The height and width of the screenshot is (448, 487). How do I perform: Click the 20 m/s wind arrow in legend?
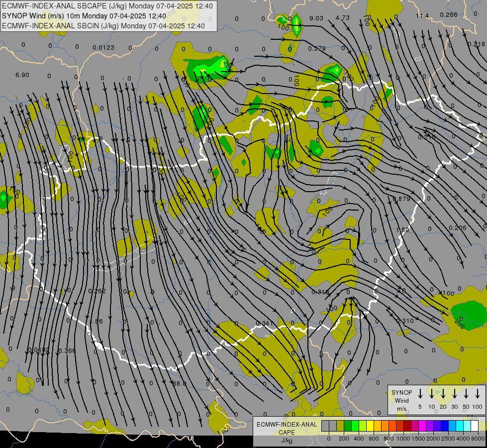point(443,394)
